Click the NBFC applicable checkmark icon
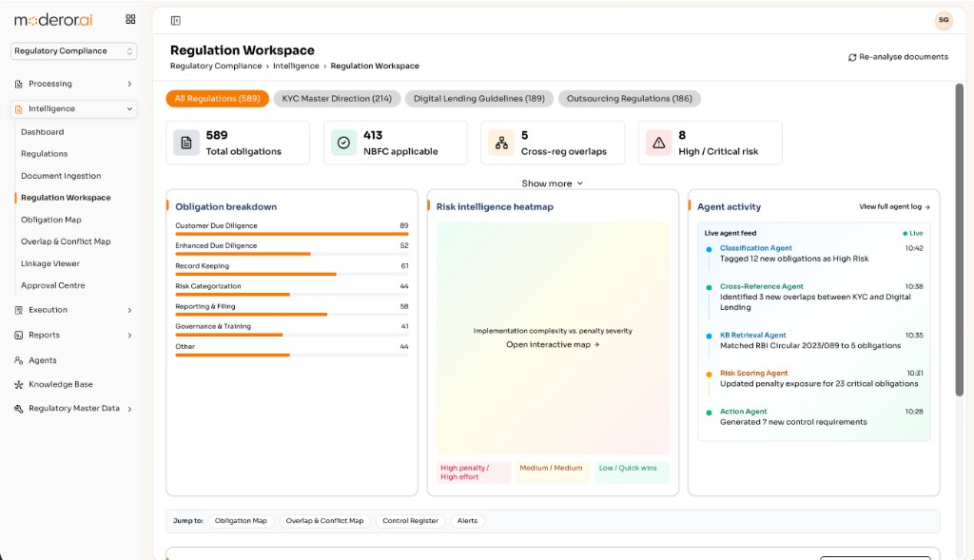The width and height of the screenshot is (974, 560). pos(343,143)
